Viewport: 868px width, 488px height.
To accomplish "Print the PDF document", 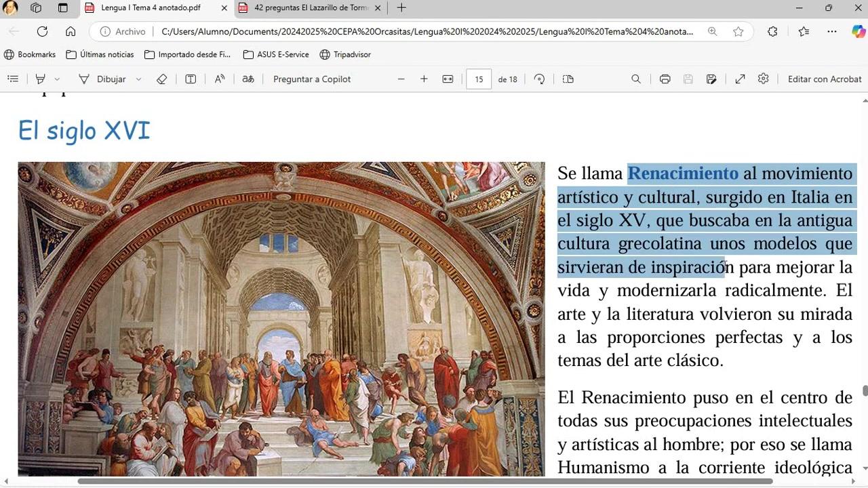I will tap(665, 79).
